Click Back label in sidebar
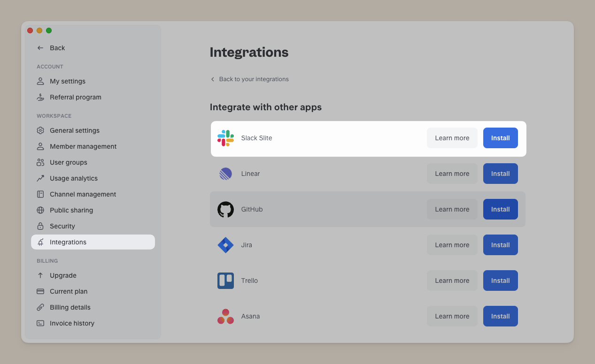Image resolution: width=595 pixels, height=364 pixels. 57,48
